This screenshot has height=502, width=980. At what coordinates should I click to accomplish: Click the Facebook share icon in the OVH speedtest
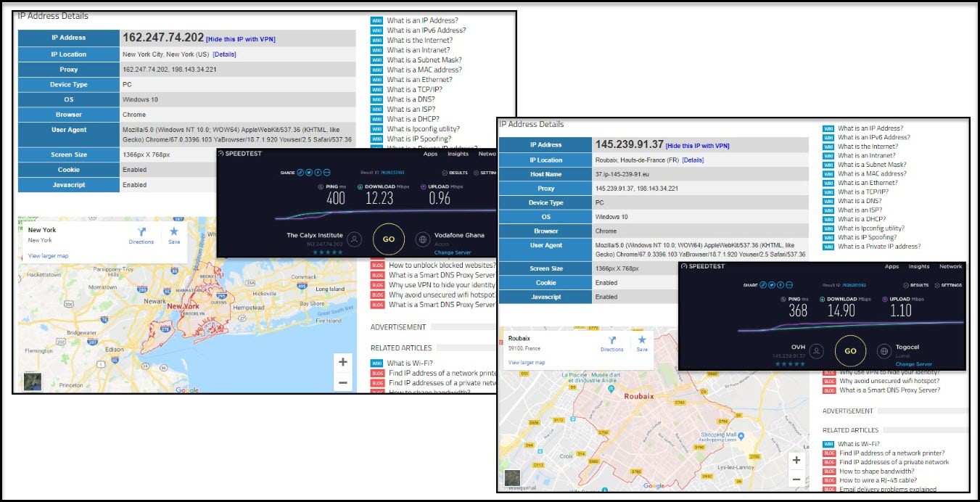(781, 285)
